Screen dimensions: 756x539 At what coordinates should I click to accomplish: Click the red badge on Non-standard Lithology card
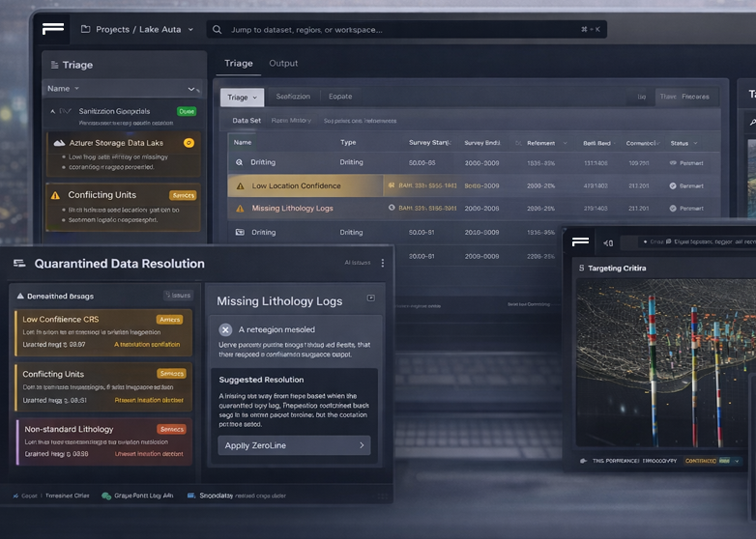(172, 429)
